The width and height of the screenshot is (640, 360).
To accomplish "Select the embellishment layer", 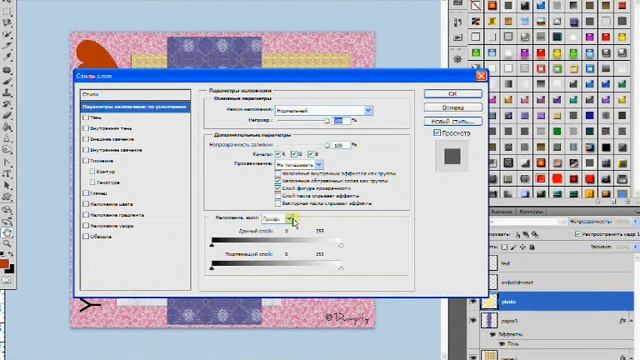I will tap(561, 282).
